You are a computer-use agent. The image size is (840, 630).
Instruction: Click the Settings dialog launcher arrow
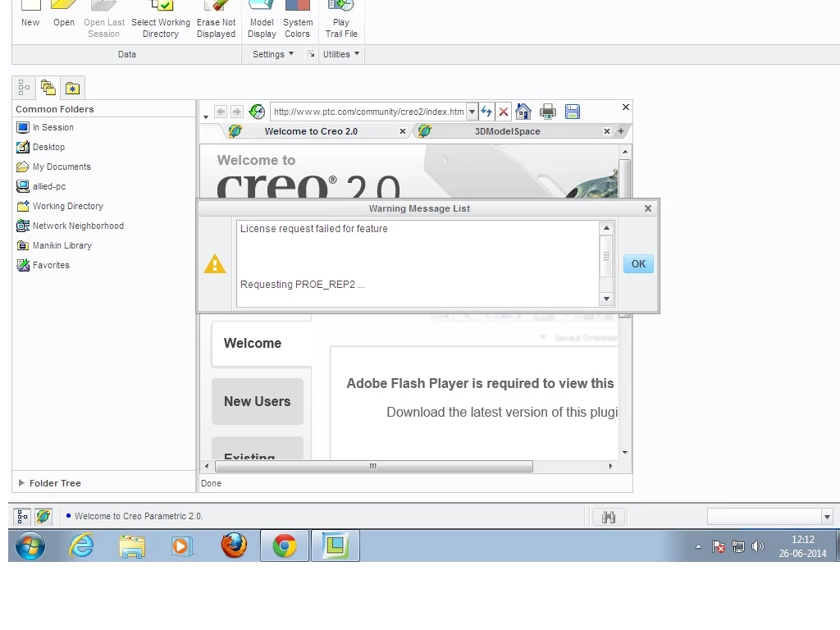[x=311, y=54]
